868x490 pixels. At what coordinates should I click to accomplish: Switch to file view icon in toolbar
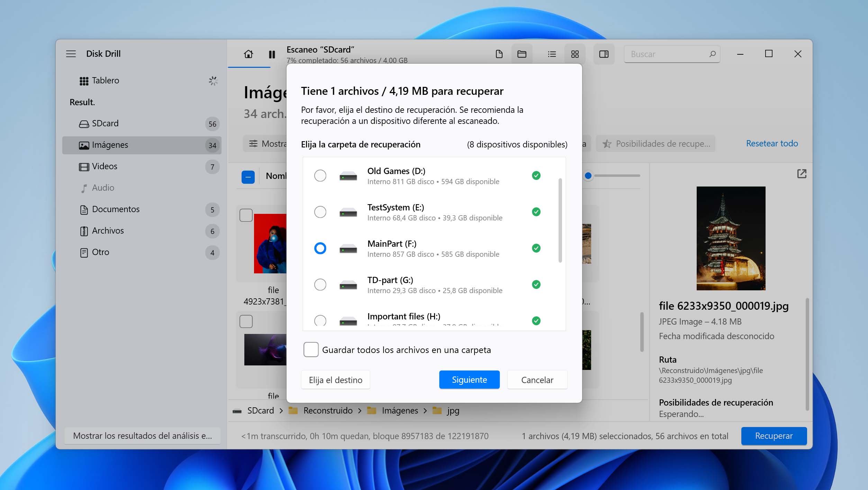pyautogui.click(x=499, y=54)
